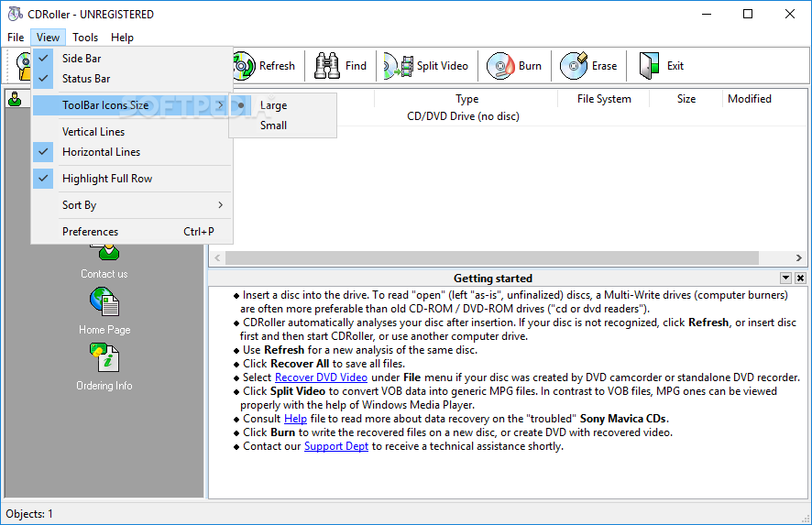Sort by the File System column header

[604, 99]
